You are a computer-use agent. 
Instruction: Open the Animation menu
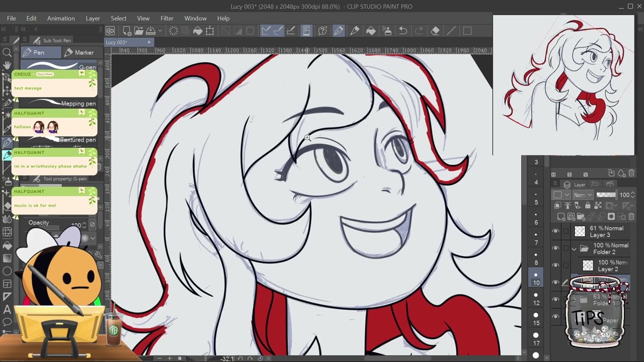point(61,18)
